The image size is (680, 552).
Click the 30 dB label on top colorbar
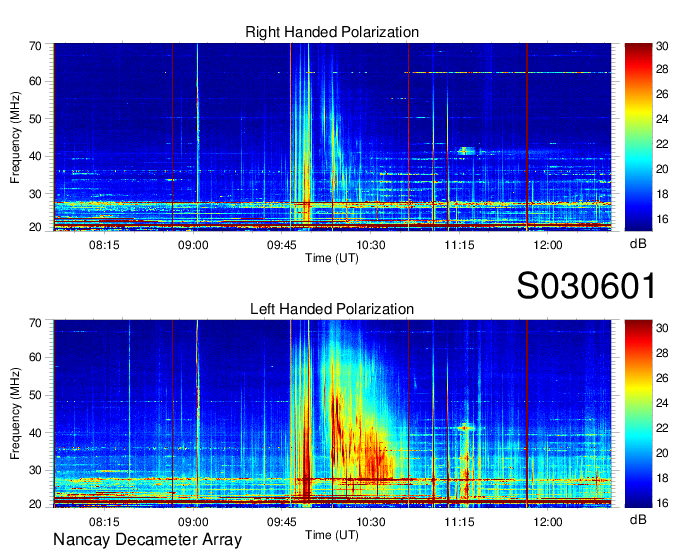coord(662,46)
